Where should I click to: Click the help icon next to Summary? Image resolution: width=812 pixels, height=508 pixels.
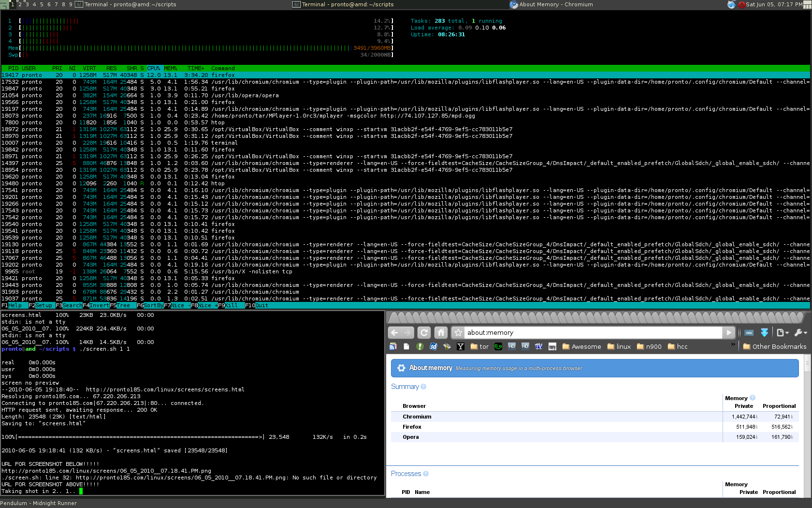423,387
